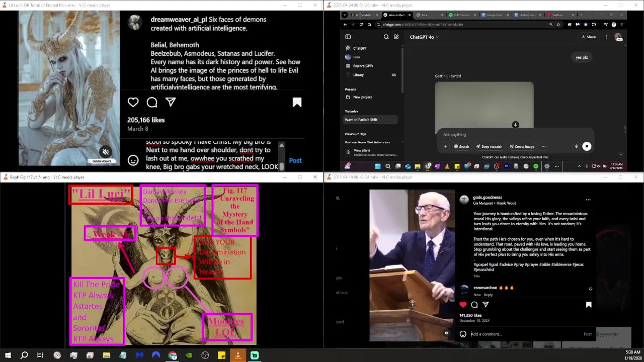Click the stop generating button in composer
Image resolution: width=644 pixels, height=362 pixels.
coord(587,146)
